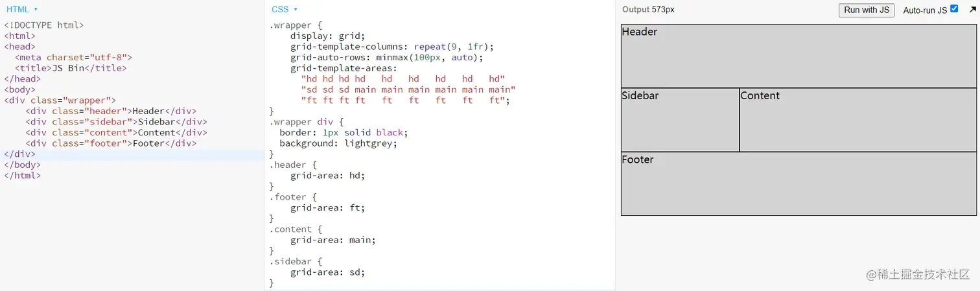Click the grid-area: main; line
The width and height of the screenshot is (980, 291).
click(x=333, y=240)
